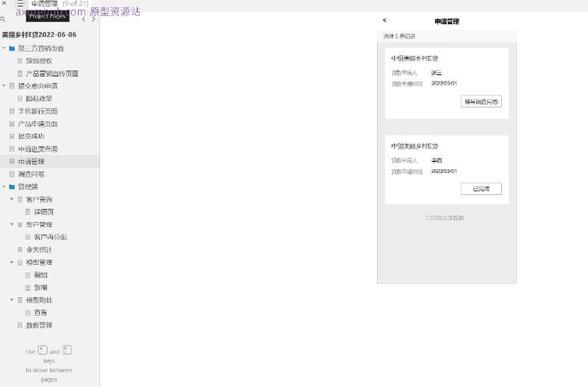Click the back arrow beside 申请管理 header

tap(384, 21)
